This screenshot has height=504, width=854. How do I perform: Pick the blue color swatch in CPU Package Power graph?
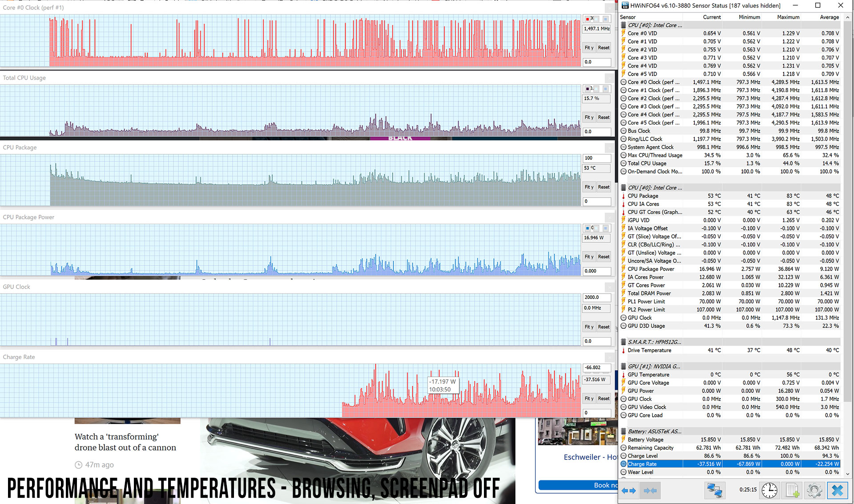coord(588,228)
